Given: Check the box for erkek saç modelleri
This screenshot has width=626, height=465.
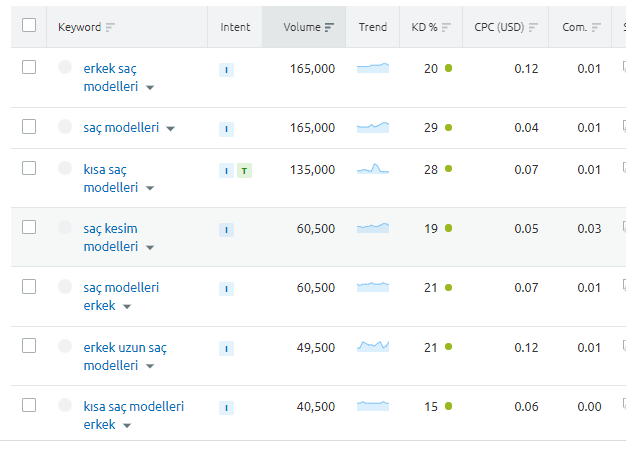Looking at the screenshot, I should click(29, 67).
